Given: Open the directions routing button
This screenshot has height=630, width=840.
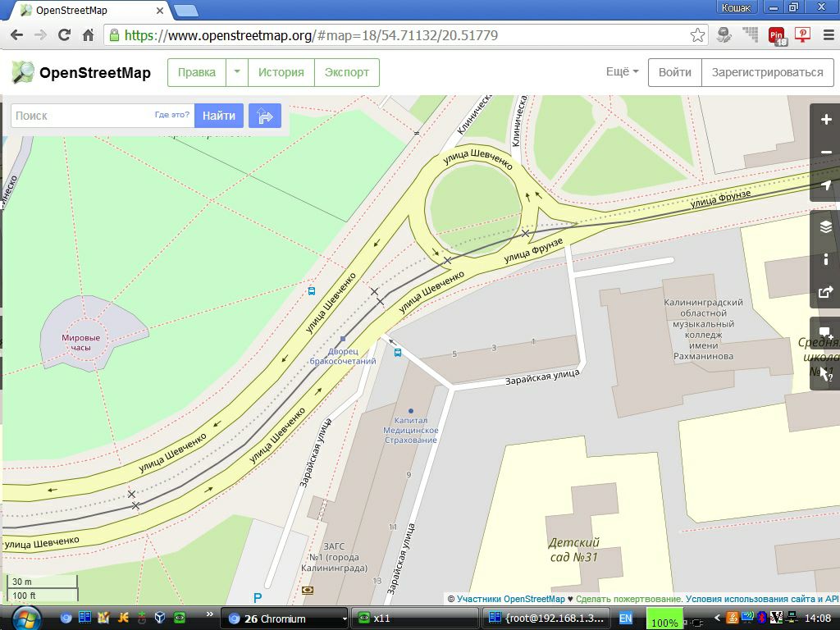Looking at the screenshot, I should click(265, 116).
